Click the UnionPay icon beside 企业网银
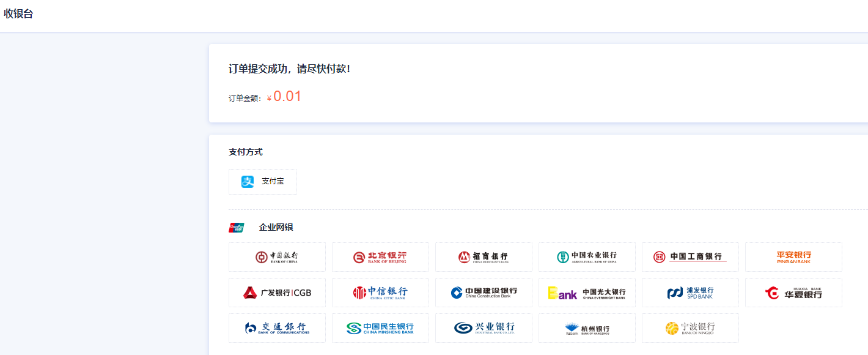 [x=237, y=228]
